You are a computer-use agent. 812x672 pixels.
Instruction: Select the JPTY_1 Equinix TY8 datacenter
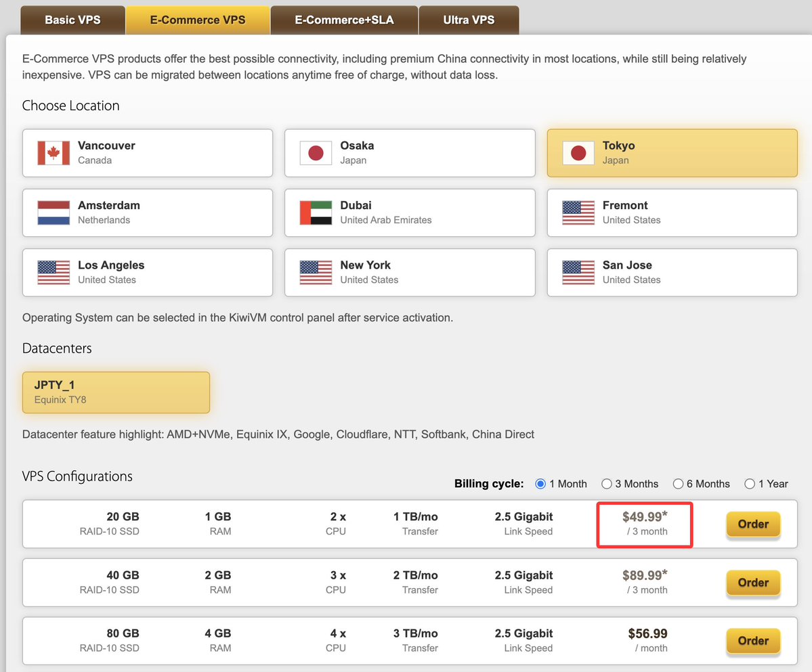(x=116, y=392)
